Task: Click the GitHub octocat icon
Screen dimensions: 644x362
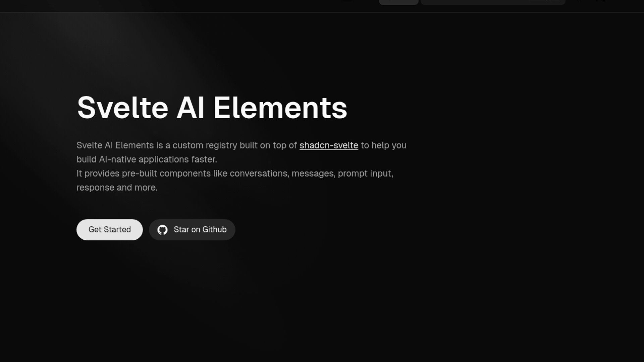Action: [x=162, y=230]
